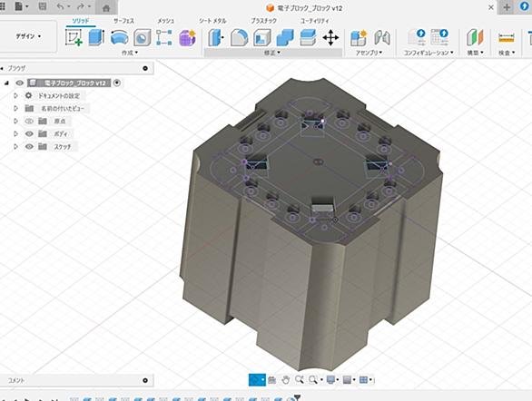This screenshot has width=532, height=401.
Task: Select the Revolve tool
Action: (119, 37)
